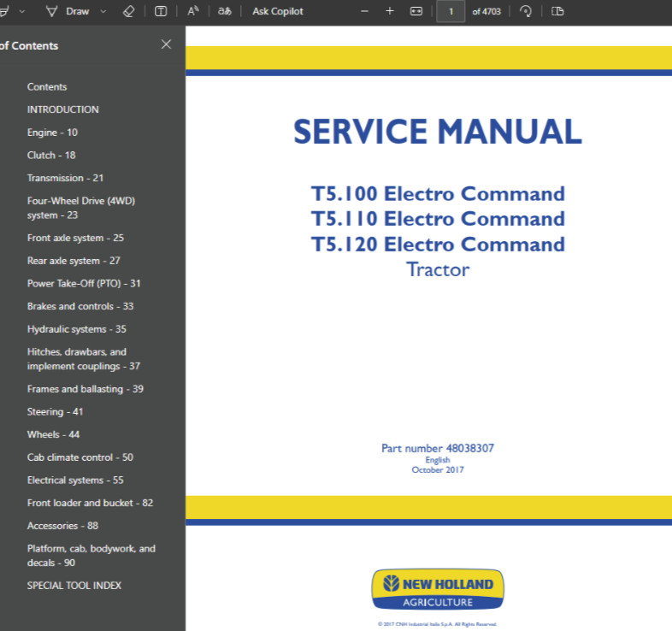Viewport: 672px width, 631px height.
Task: Zoom in with the plus icon
Action: [390, 12]
